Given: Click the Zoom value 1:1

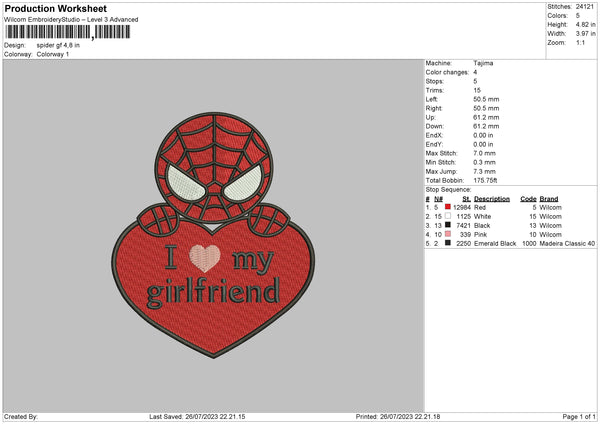Looking at the screenshot, I should tap(580, 42).
